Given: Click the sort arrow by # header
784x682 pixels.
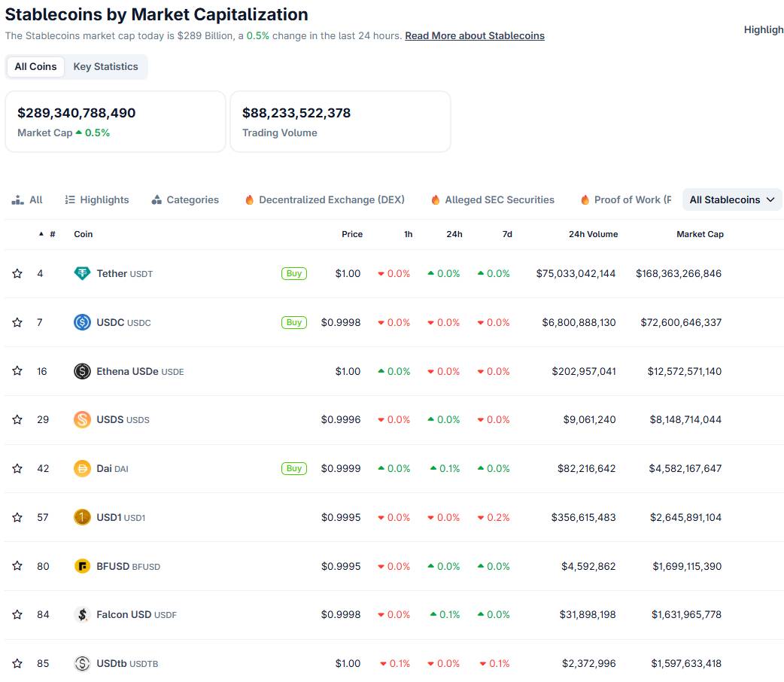Looking at the screenshot, I should (41, 234).
